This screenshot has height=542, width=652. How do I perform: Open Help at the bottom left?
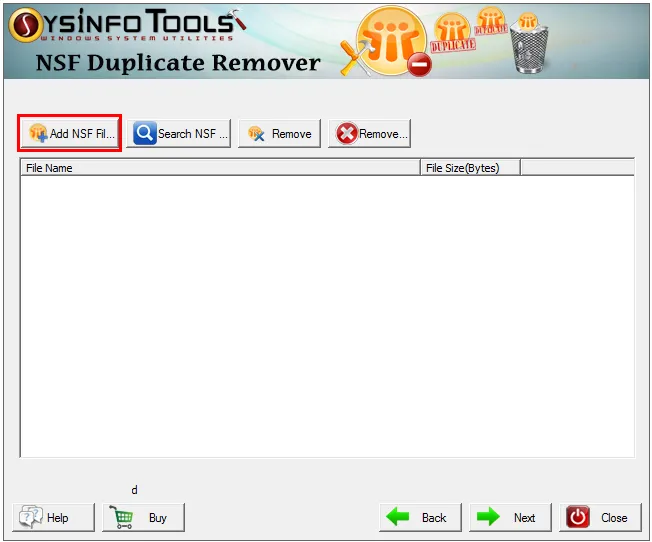coord(54,517)
